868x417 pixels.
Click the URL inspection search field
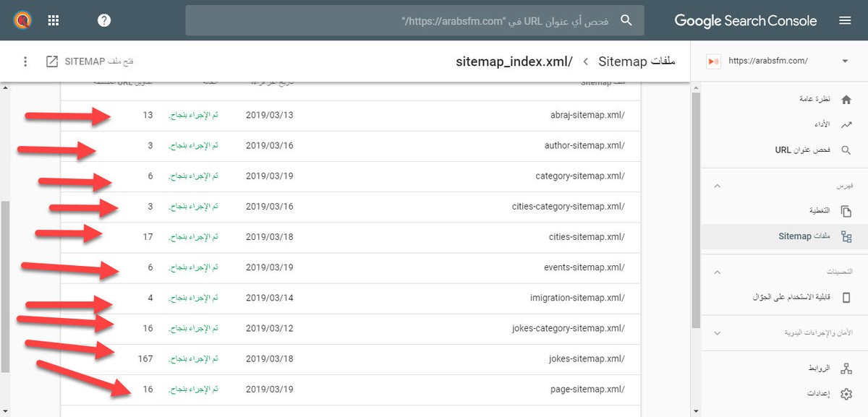click(414, 21)
